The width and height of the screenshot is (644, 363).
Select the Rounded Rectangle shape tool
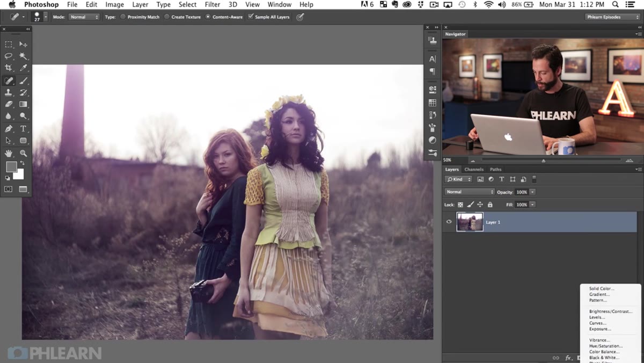(23, 141)
